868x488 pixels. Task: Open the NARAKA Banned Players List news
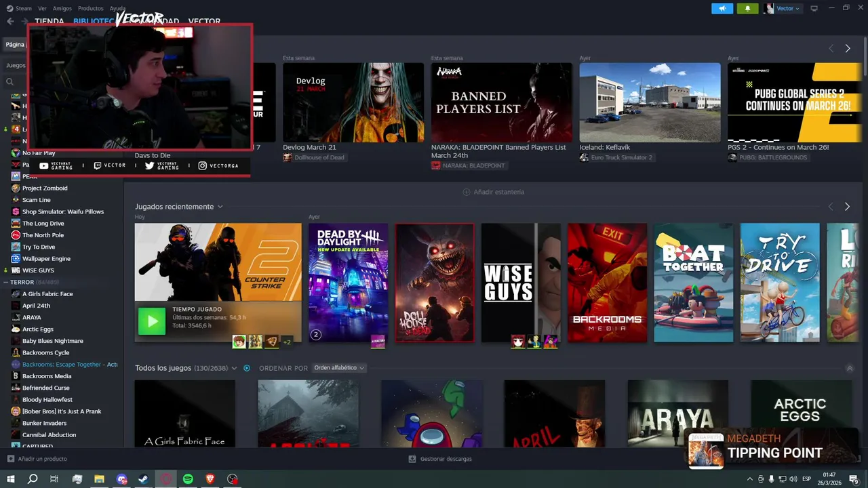coord(502,102)
